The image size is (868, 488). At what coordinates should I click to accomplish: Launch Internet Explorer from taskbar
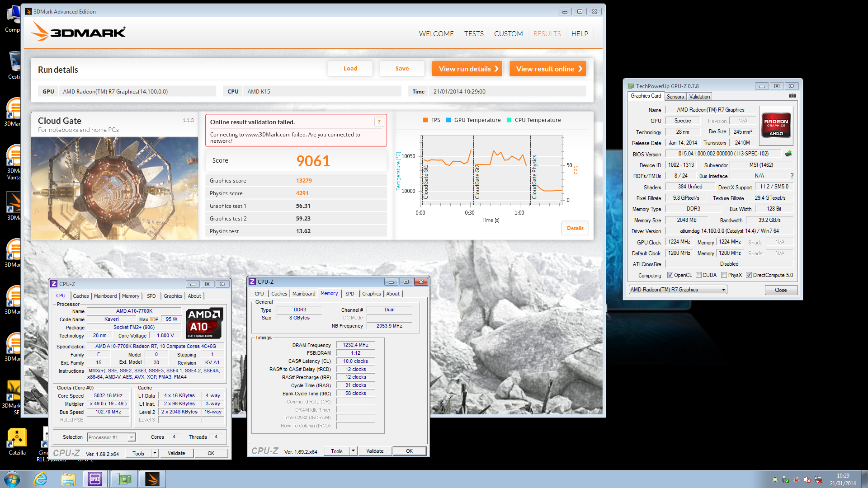pos(41,479)
